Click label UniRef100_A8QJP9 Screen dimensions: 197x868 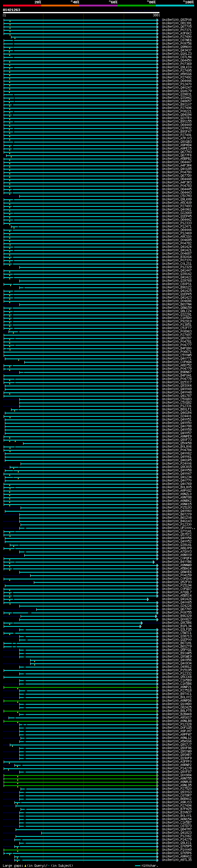[176, 548]
